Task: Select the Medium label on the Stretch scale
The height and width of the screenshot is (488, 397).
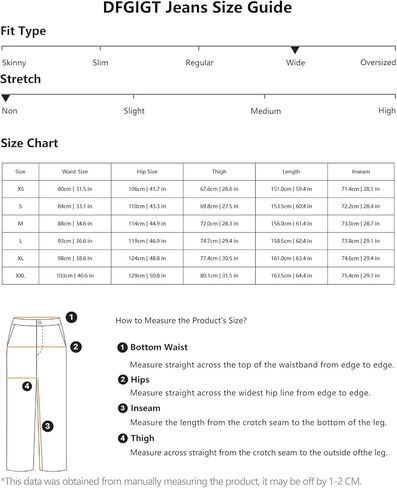Action: [266, 111]
